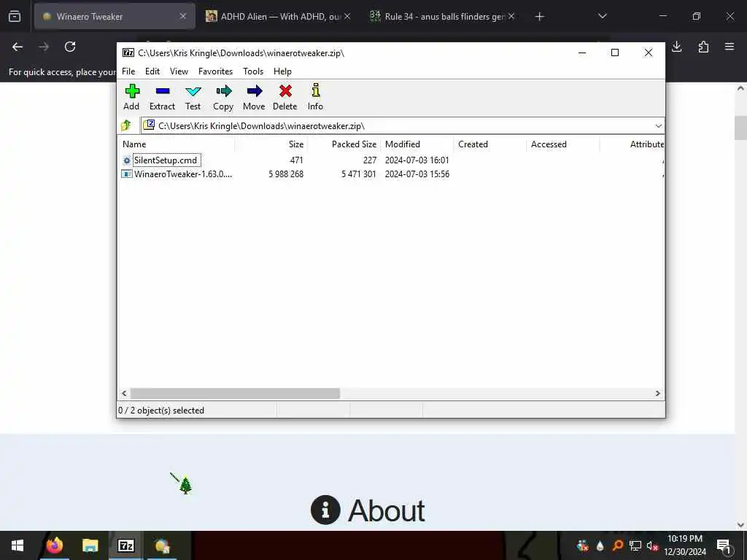Go up one folder level

pyautogui.click(x=126, y=125)
